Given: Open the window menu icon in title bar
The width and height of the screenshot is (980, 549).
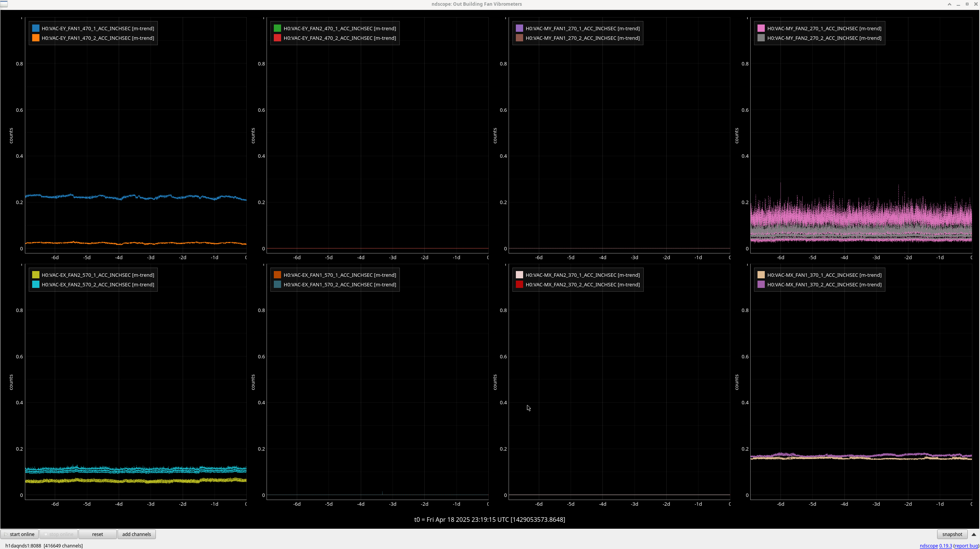Looking at the screenshot, I should pos(4,4).
